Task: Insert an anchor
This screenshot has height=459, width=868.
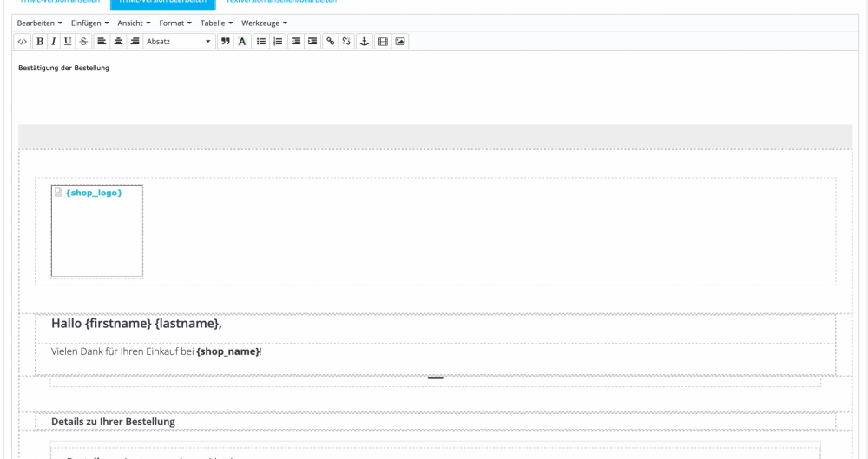Action: 365,42
